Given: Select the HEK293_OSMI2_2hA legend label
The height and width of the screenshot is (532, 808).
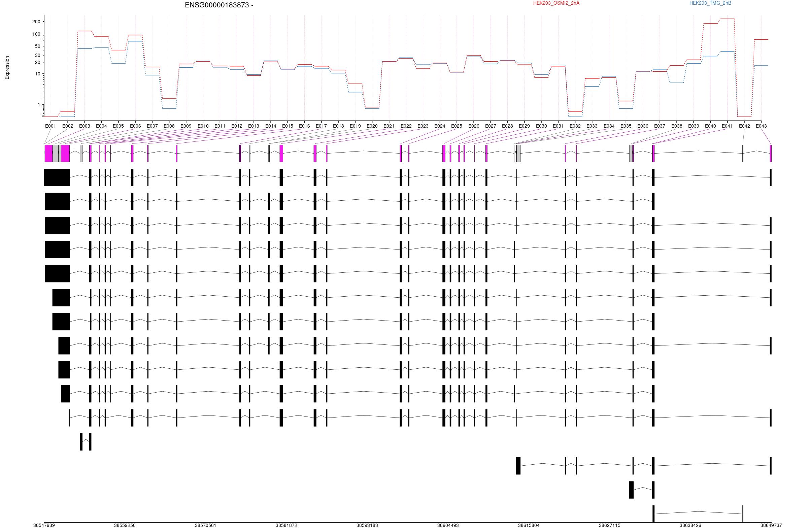Looking at the screenshot, I should (556, 3).
